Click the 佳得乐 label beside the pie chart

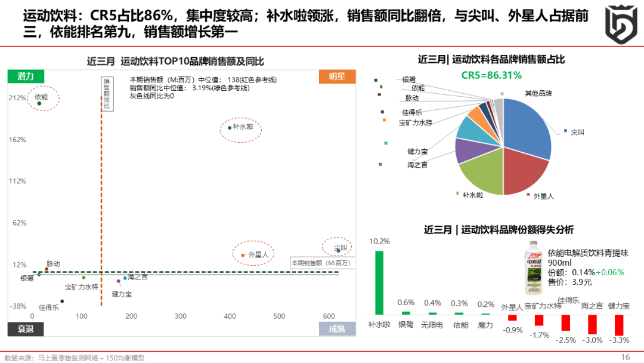pos(412,112)
